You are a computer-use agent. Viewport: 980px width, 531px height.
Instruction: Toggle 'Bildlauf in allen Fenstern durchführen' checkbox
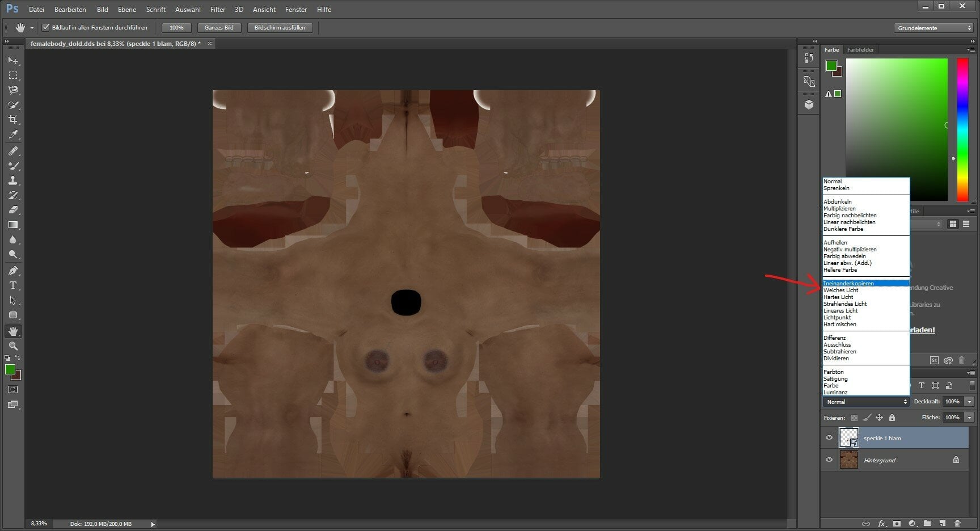point(46,27)
